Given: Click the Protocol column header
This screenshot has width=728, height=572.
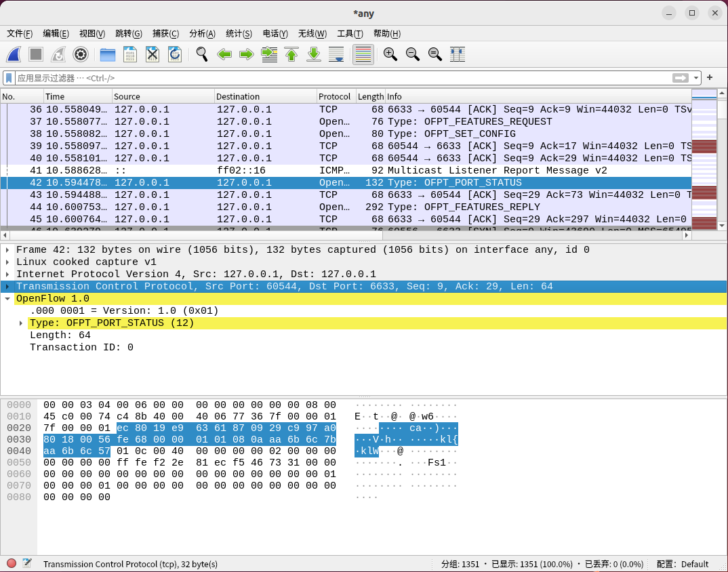Looking at the screenshot, I should (x=335, y=96).
